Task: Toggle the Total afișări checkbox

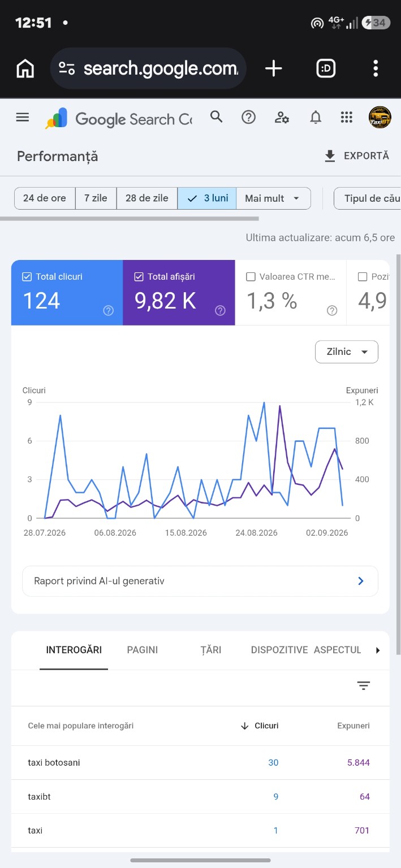Action: coord(139,277)
